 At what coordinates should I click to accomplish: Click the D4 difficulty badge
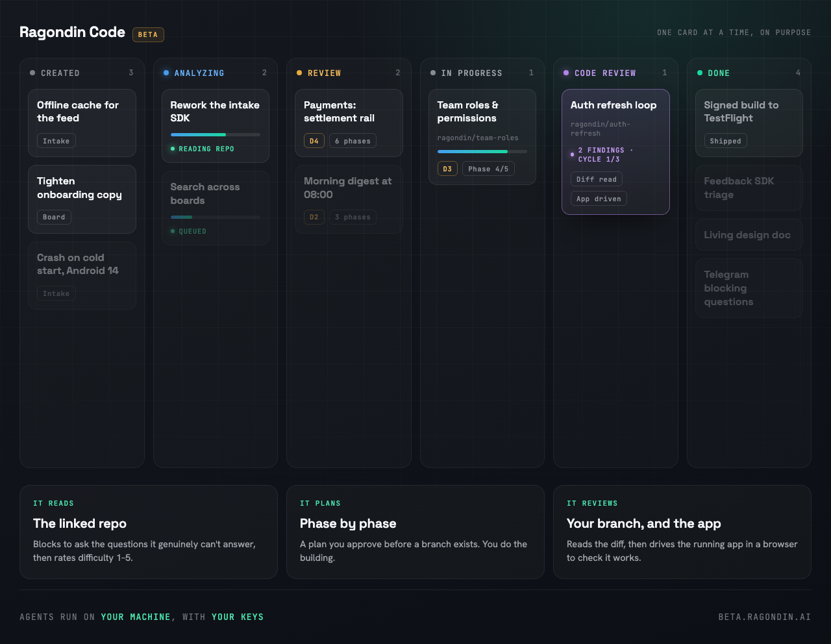click(x=314, y=141)
